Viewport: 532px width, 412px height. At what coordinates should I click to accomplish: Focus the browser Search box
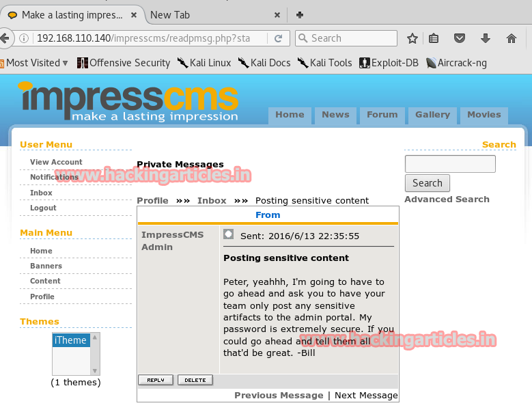[x=346, y=38]
